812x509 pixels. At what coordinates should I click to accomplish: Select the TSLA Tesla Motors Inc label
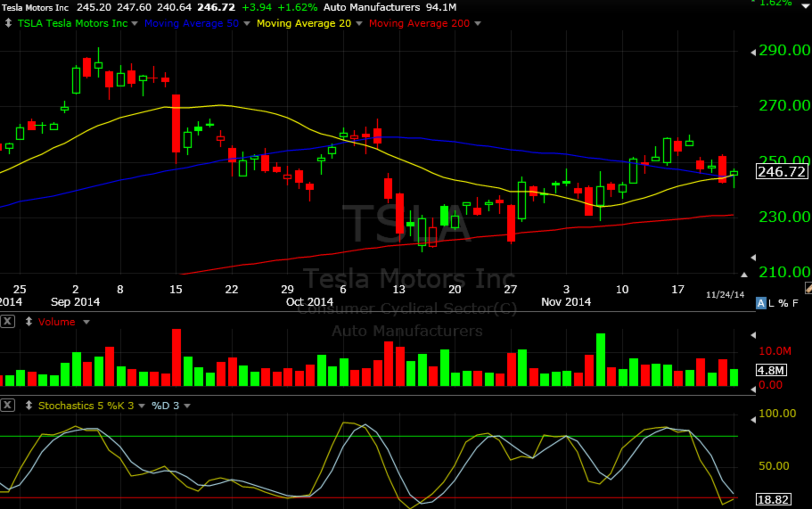pyautogui.click(x=73, y=23)
